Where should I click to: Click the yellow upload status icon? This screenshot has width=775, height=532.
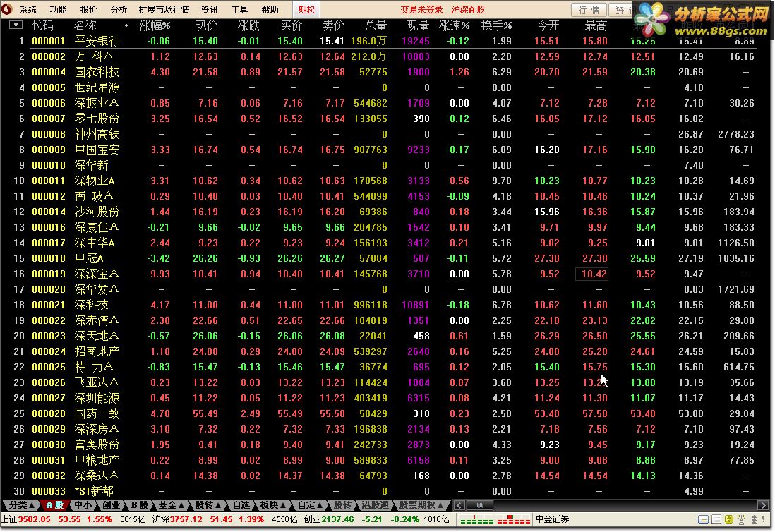(728, 519)
